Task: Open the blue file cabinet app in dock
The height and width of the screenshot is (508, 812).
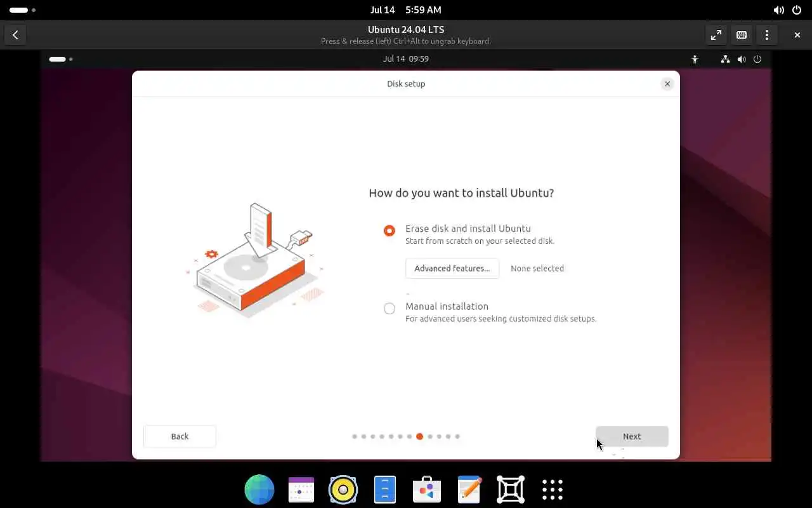Action: (385, 490)
